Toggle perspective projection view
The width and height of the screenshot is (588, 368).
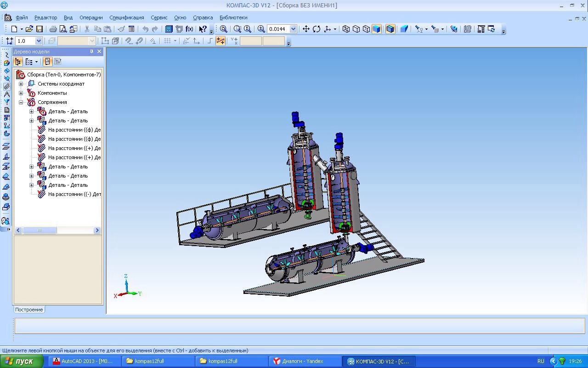pyautogui.click(x=404, y=29)
